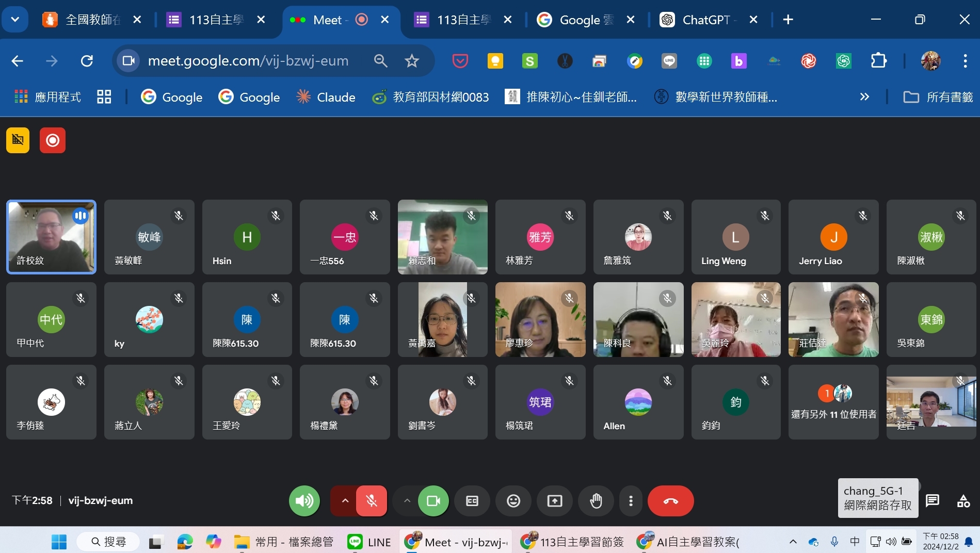Unmute the microphone with red mic button
980x553 pixels.
click(x=372, y=500)
